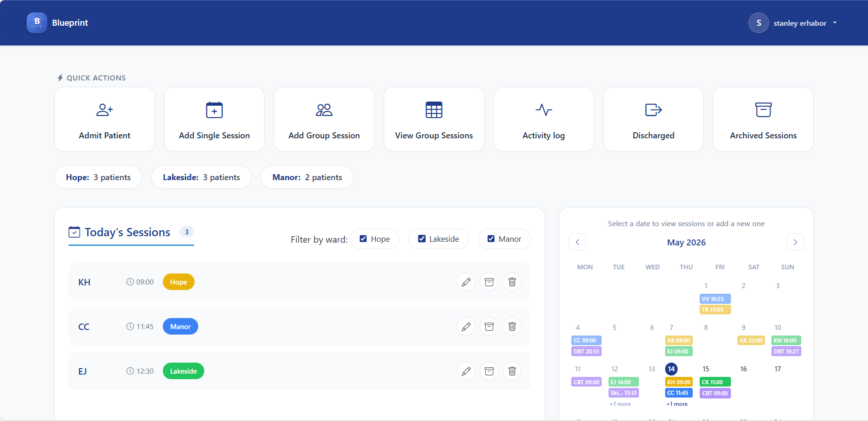
Task: Open the Manor: 2 patients pill
Action: click(x=307, y=177)
